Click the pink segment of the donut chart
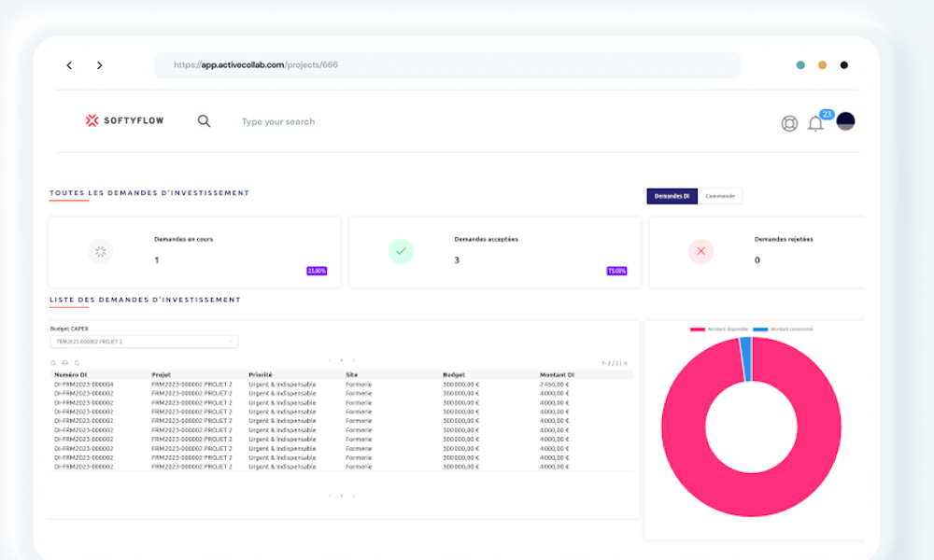 click(751, 494)
